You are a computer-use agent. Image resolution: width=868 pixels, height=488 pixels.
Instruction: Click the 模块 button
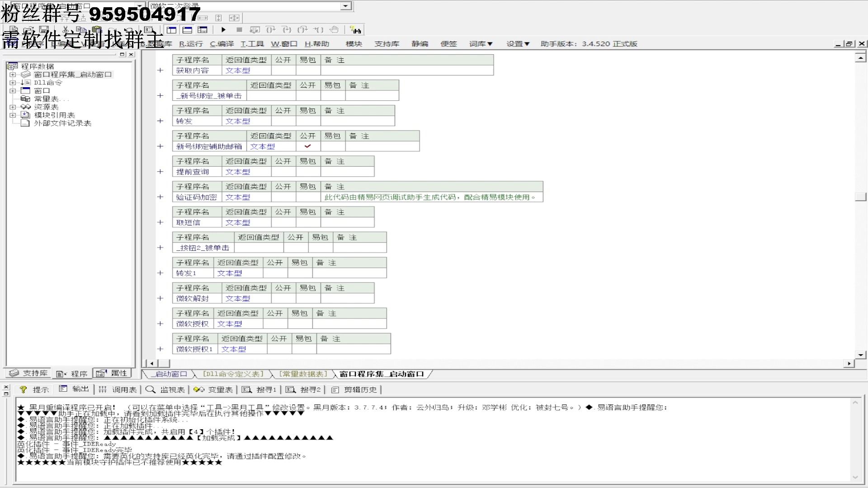(x=354, y=44)
